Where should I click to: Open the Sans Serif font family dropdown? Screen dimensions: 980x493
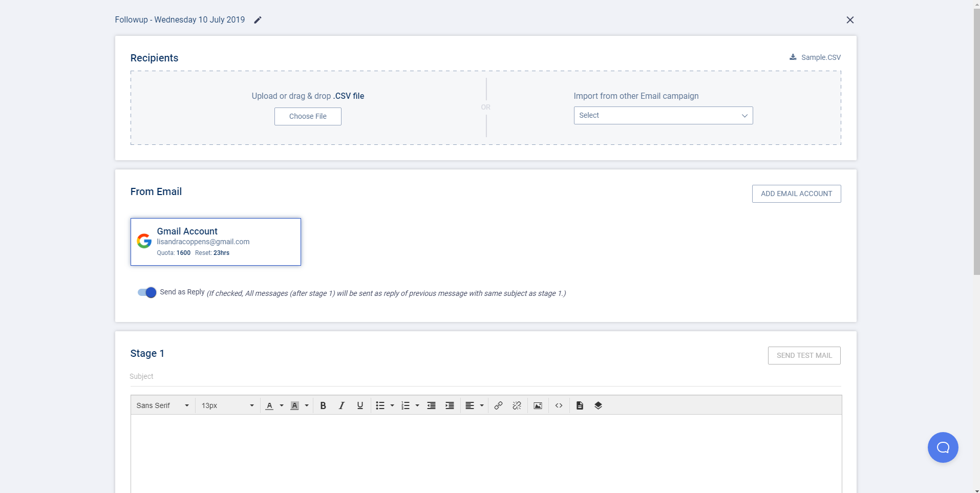162,405
